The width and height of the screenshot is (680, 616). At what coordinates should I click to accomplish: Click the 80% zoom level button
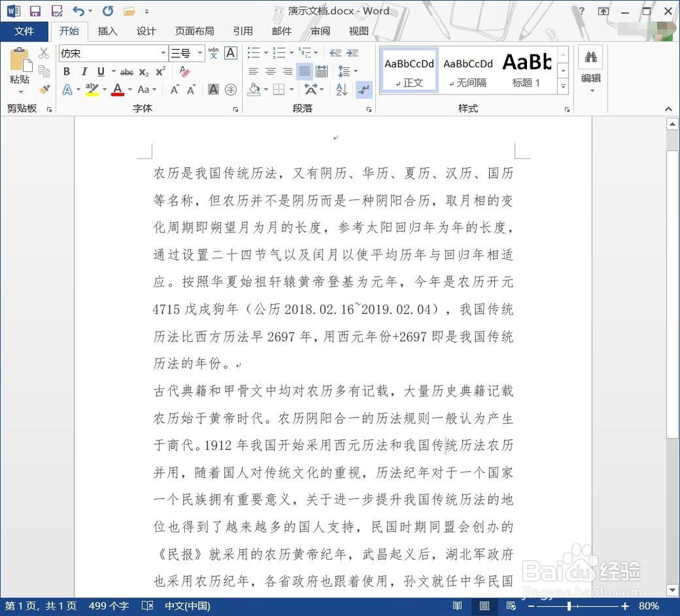click(x=648, y=606)
